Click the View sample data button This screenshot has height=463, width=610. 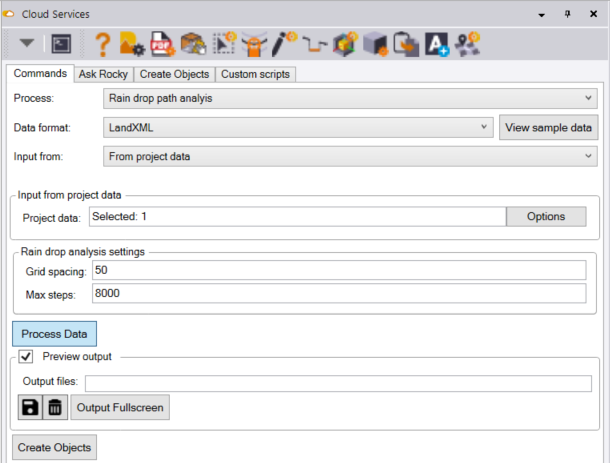549,128
